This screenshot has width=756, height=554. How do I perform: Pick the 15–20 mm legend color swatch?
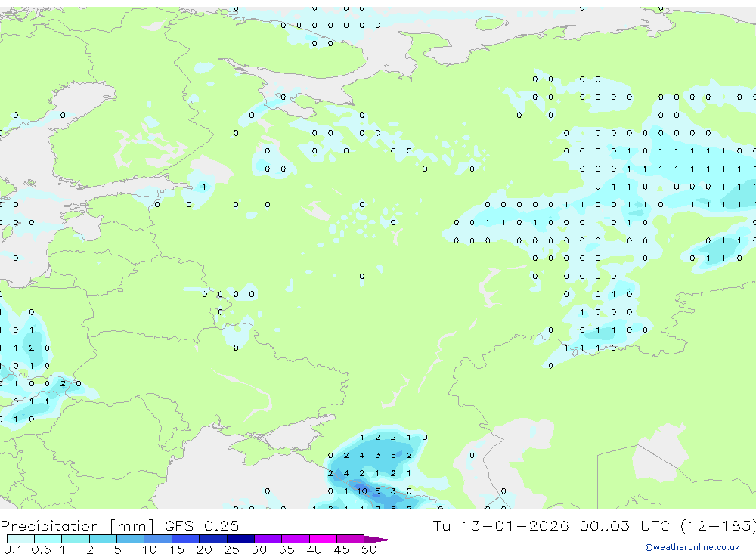click(x=186, y=539)
